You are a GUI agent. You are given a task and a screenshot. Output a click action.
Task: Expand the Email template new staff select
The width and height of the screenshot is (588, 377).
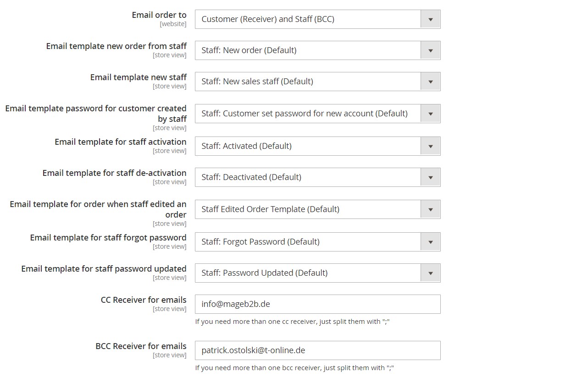(x=317, y=82)
